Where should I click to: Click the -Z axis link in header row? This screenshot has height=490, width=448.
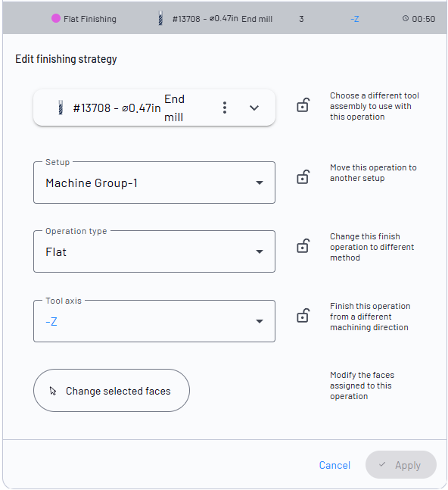(355, 19)
